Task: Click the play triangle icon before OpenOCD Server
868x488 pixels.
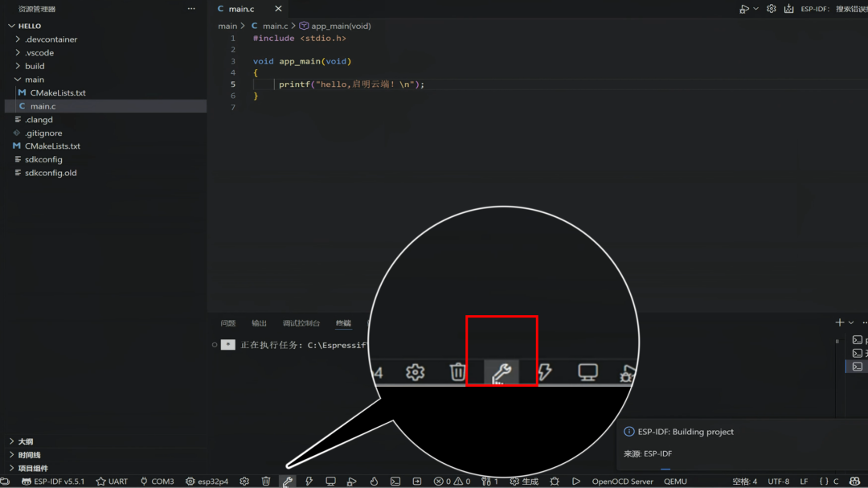Action: click(575, 482)
